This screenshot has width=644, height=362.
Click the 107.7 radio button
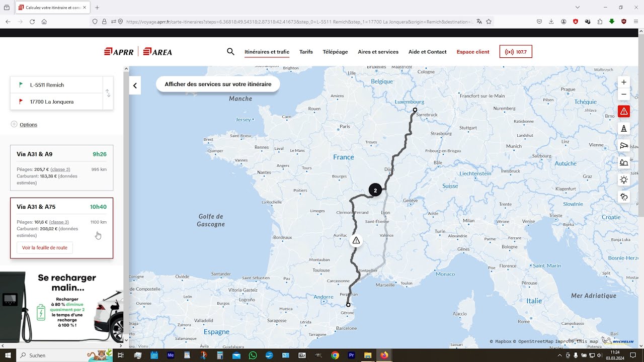pyautogui.click(x=516, y=52)
